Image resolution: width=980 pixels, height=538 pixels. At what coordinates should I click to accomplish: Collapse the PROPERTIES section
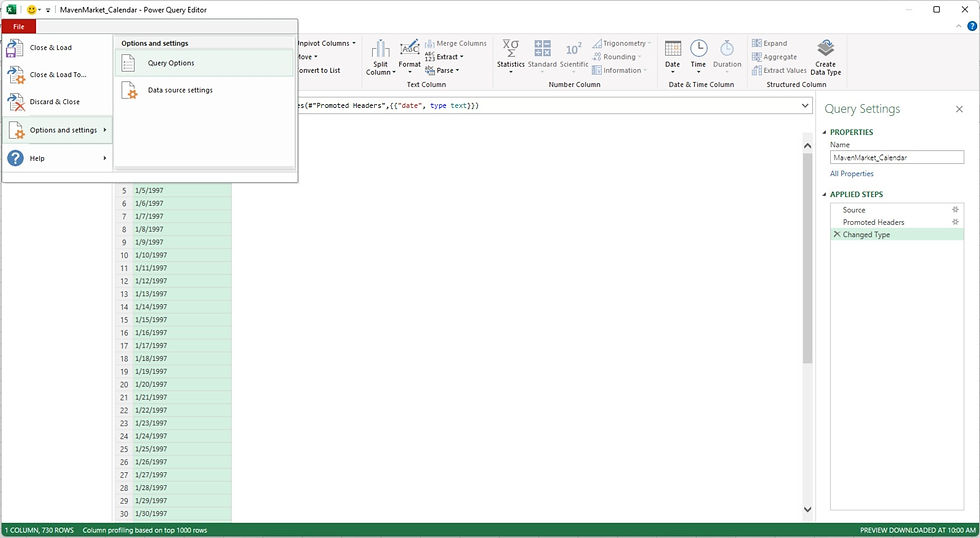pyautogui.click(x=824, y=132)
